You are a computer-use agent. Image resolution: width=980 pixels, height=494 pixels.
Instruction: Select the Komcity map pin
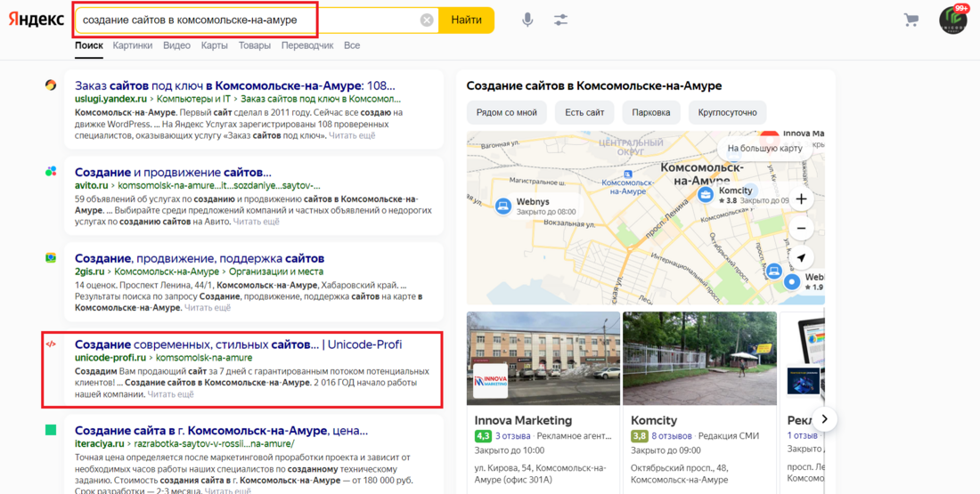(x=706, y=195)
